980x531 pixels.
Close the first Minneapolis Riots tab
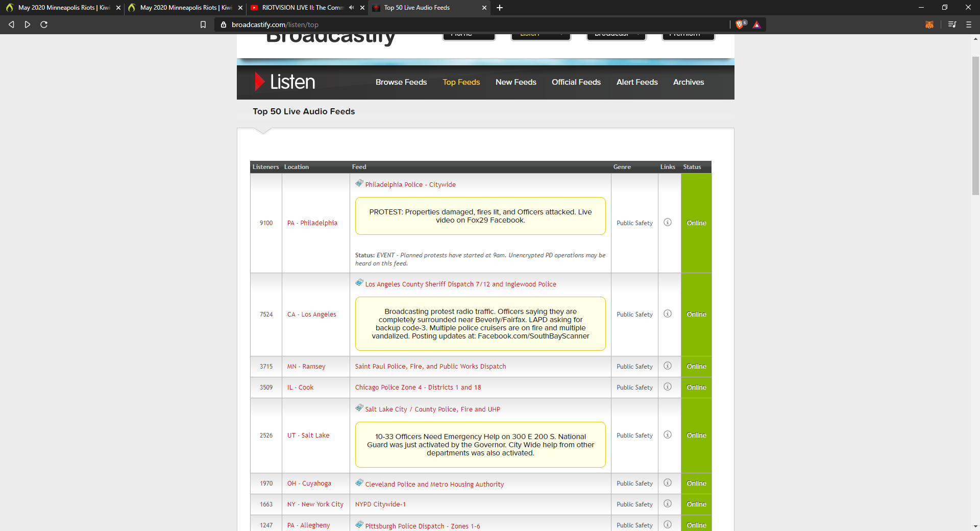coord(118,8)
